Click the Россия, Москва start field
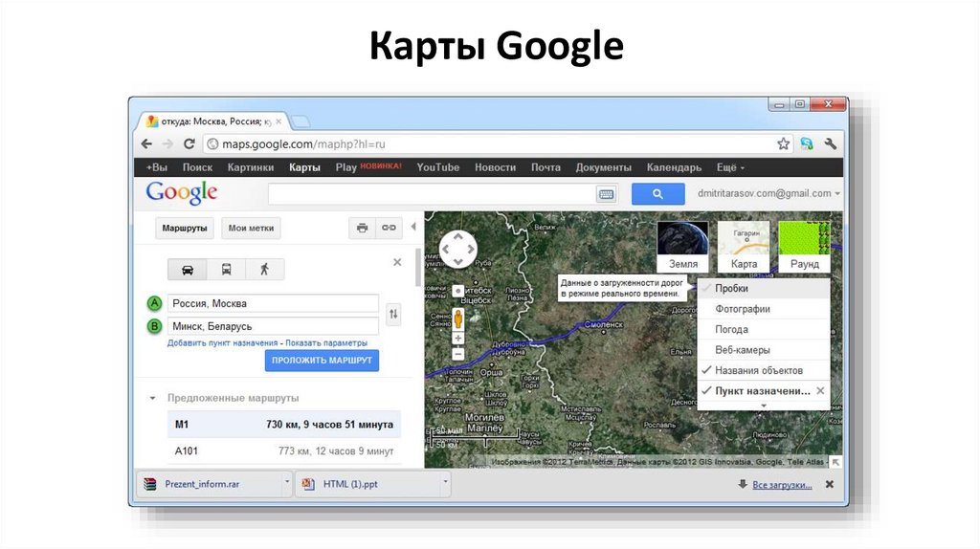Viewport: 980px width, 549px height. click(273, 303)
